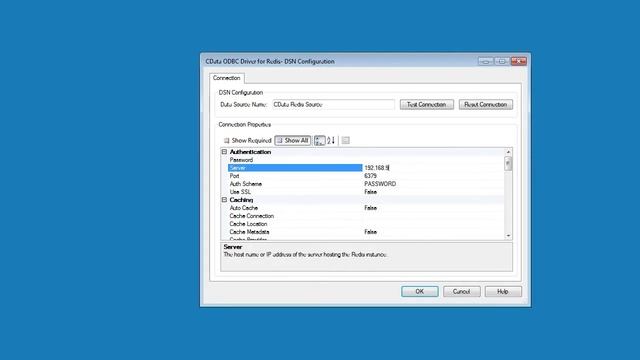The width and height of the screenshot is (640, 360).
Task: Minimize the DSN Configuration dialog
Action: tap(486, 61)
